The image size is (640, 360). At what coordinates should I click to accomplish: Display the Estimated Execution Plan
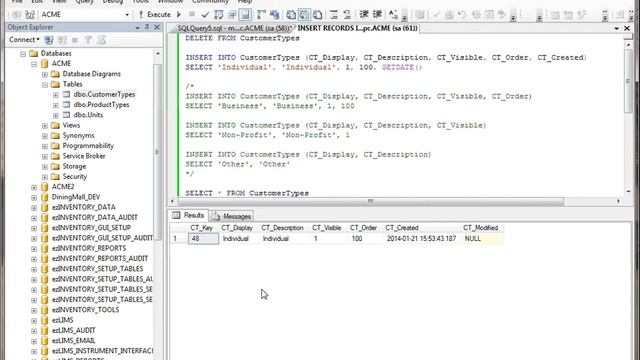point(219,15)
